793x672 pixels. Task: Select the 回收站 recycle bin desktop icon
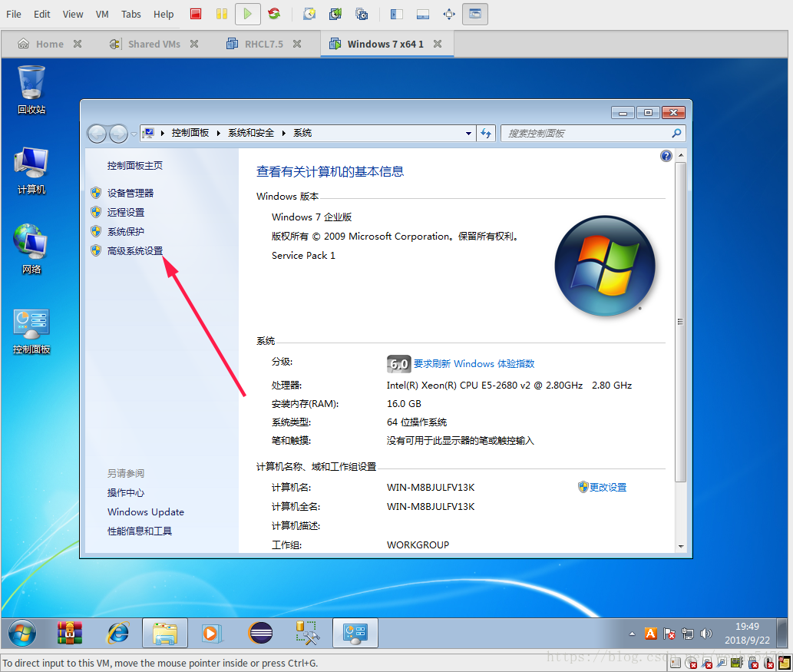(31, 90)
